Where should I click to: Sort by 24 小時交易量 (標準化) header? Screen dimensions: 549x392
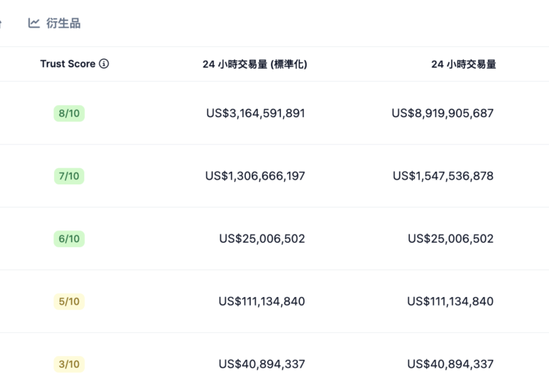[x=255, y=64]
